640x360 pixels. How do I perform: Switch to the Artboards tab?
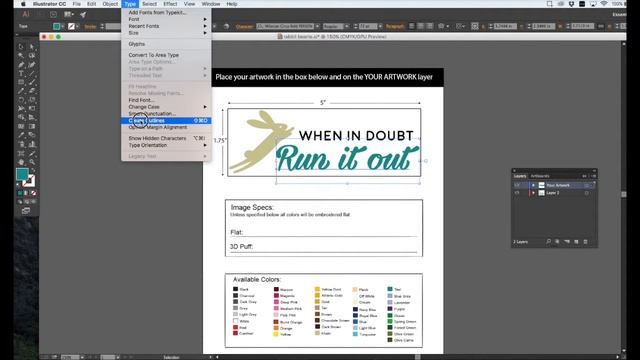pyautogui.click(x=540, y=176)
